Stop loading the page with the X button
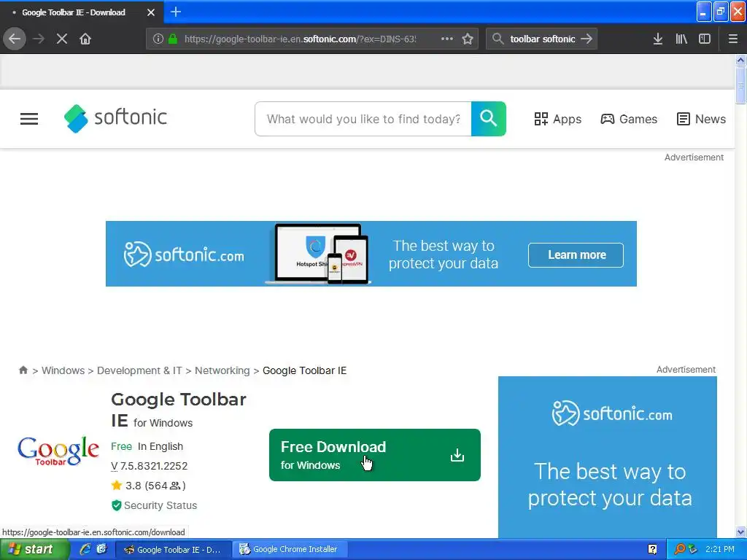The height and width of the screenshot is (560, 747). pyautogui.click(x=62, y=39)
